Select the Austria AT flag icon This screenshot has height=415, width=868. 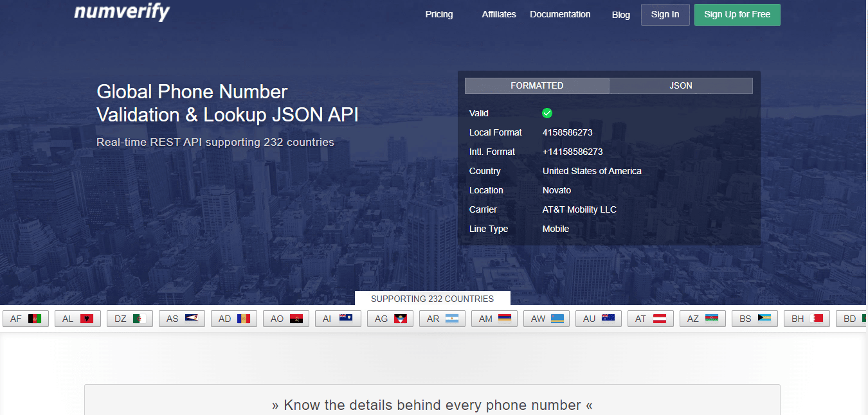[x=660, y=318]
